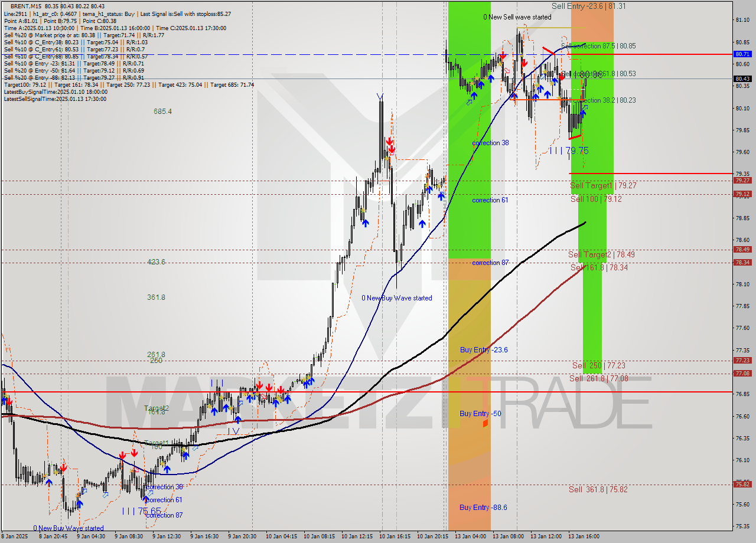Image resolution: width=756 pixels, height=543 pixels.
Task: Select the red 75.82 price tag
Action: point(742,484)
